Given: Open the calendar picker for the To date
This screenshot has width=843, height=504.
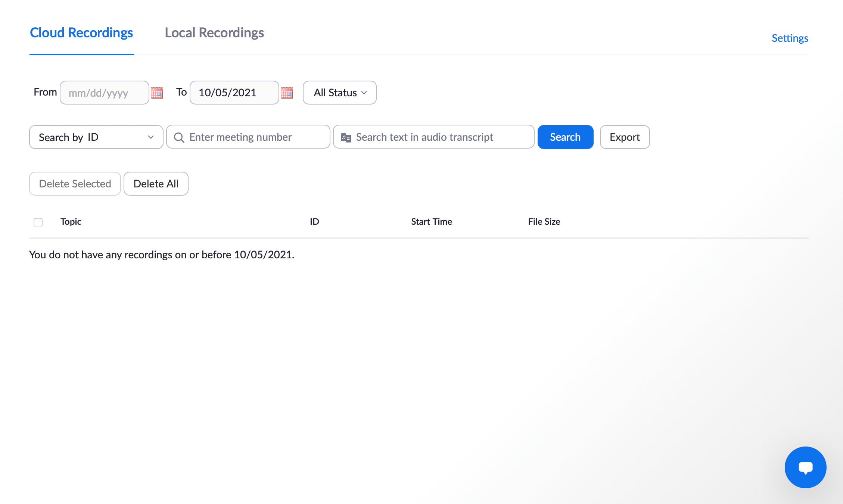Looking at the screenshot, I should point(287,93).
